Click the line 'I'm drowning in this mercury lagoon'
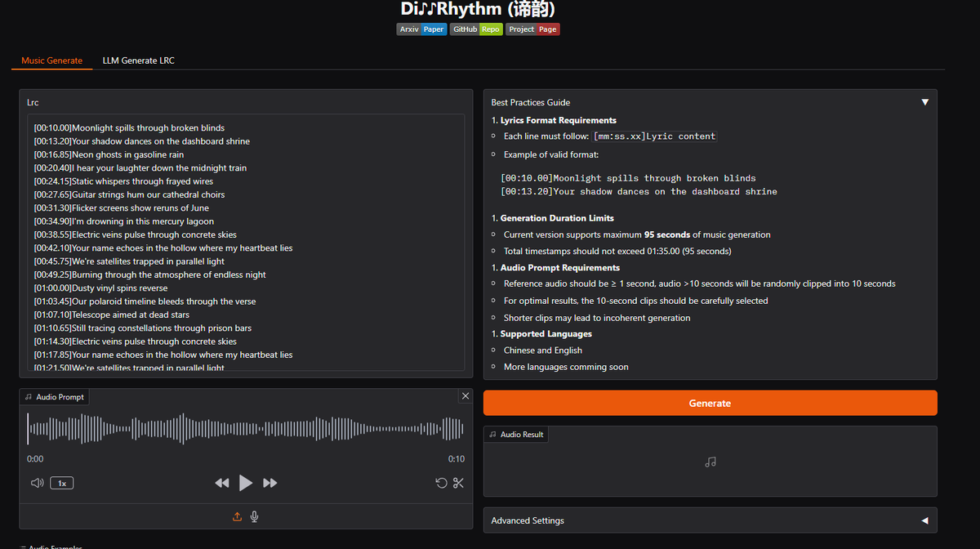The height and width of the screenshot is (549, 980). (x=124, y=221)
